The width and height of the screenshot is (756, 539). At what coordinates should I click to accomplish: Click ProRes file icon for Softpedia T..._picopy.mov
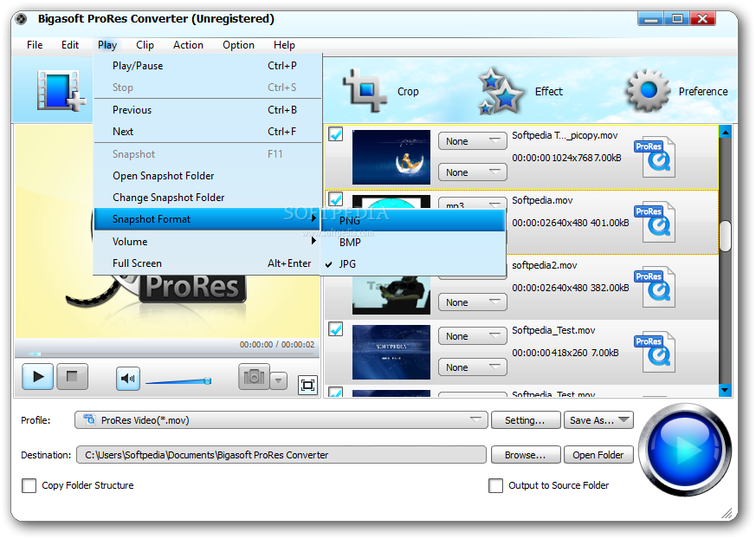pyautogui.click(x=656, y=156)
